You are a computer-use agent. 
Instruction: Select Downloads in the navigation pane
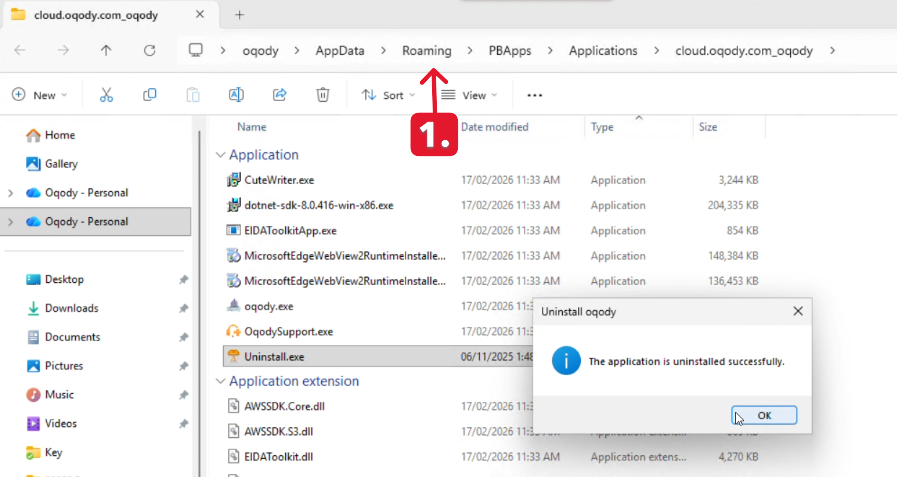click(71, 308)
